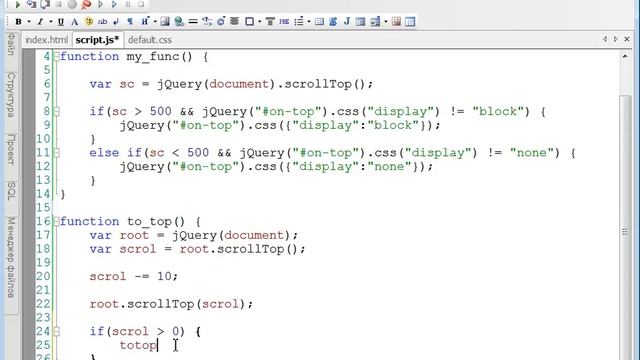Apply Bold formatting with B icon
The width and height of the screenshot is (640, 360).
point(18,22)
